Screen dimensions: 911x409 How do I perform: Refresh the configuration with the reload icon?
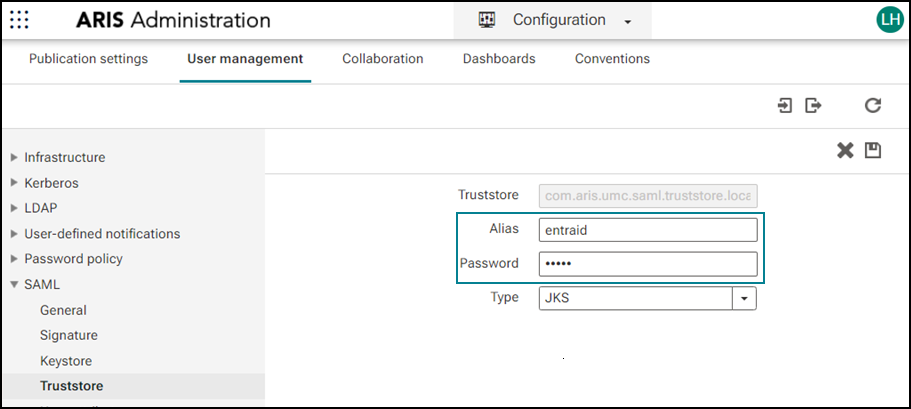click(873, 106)
